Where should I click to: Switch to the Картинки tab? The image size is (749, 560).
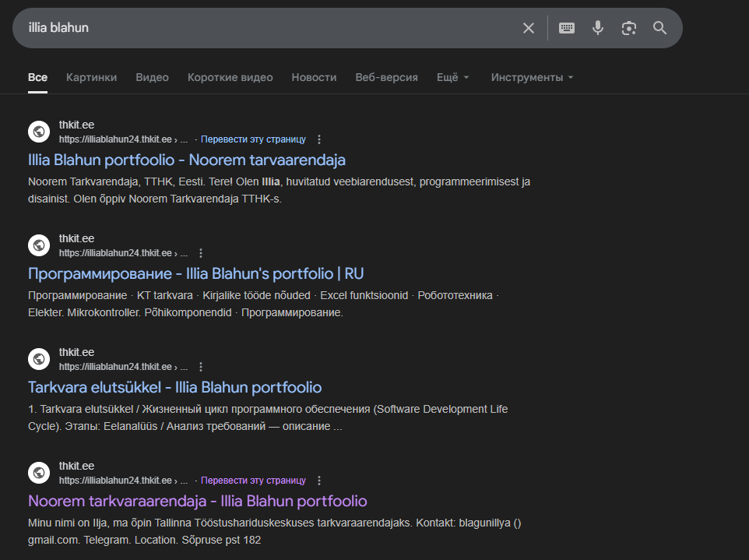pos(91,77)
